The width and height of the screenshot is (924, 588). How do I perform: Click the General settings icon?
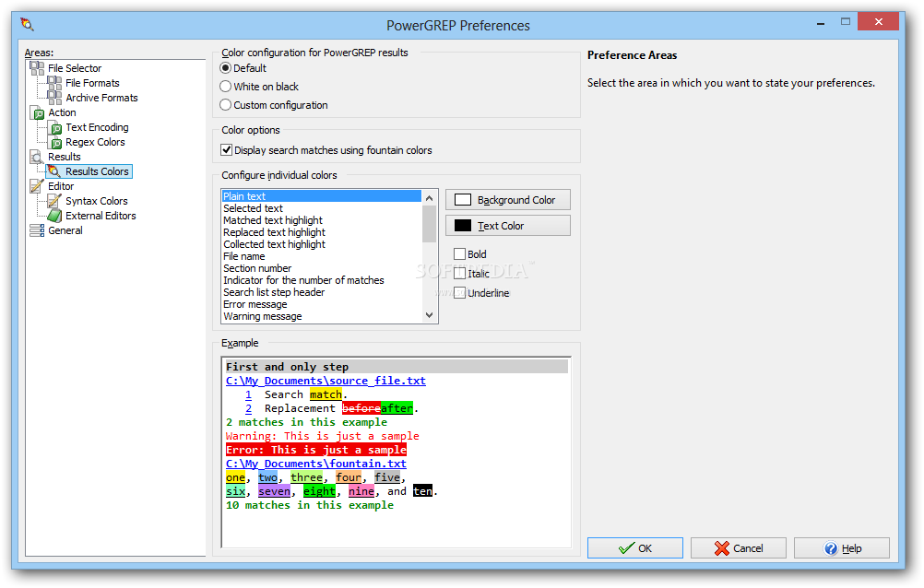pos(37,230)
